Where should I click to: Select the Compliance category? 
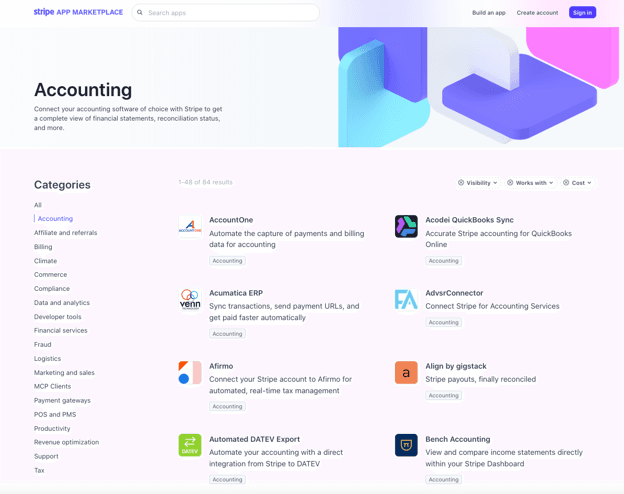[52, 289]
